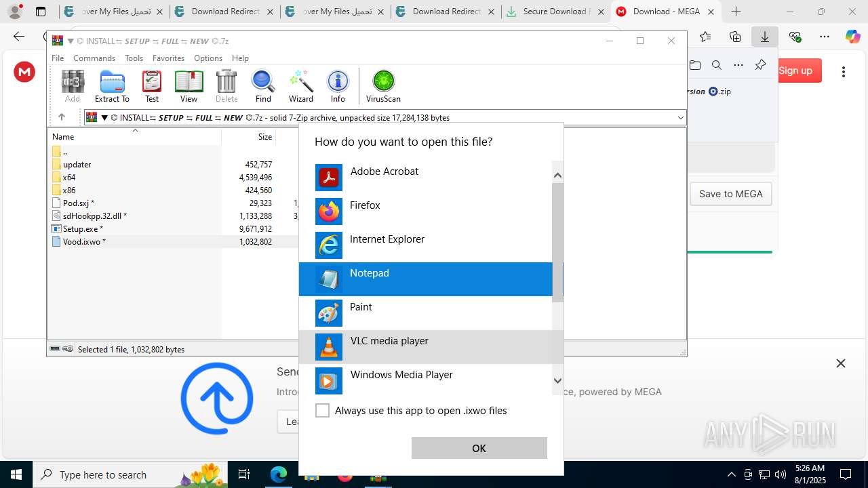
Task: Open the notification center icon
Action: (846, 474)
